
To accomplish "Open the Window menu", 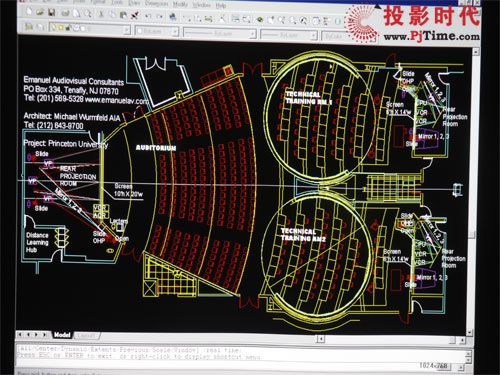I will tap(201, 5).
